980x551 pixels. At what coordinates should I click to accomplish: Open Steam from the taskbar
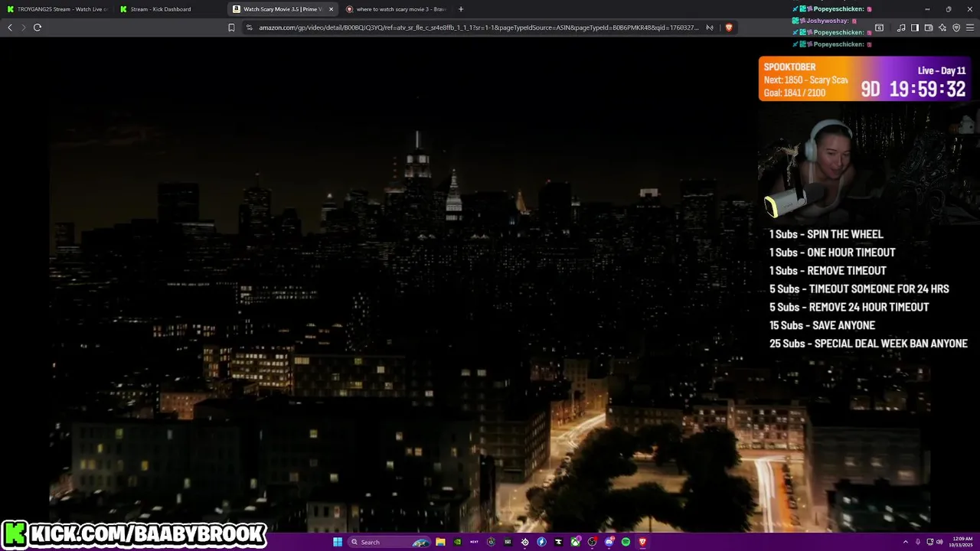[524, 542]
